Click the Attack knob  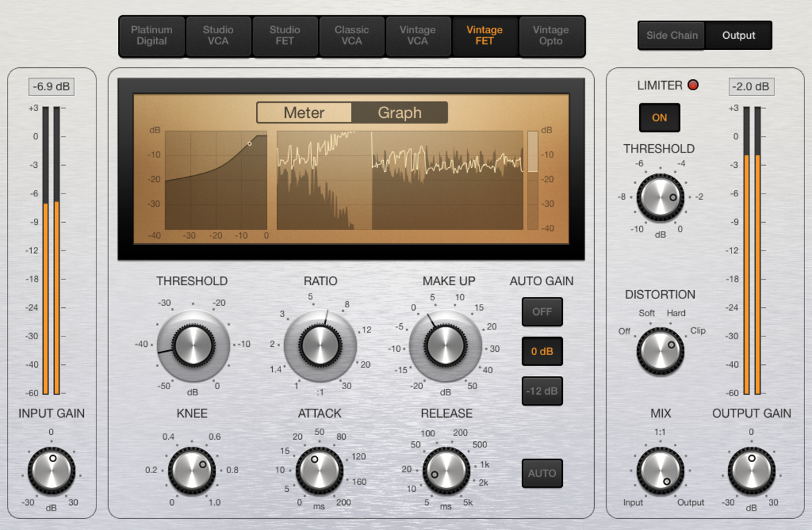[319, 470]
